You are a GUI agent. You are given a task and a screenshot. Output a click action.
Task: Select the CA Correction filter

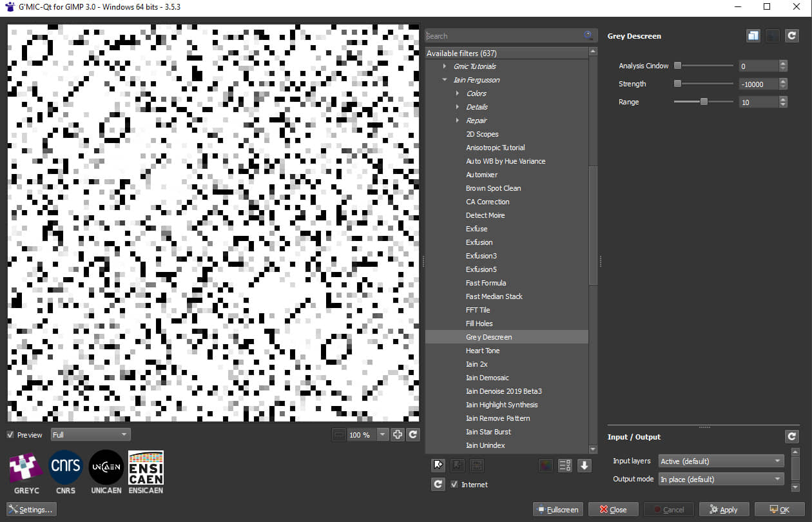[488, 202]
